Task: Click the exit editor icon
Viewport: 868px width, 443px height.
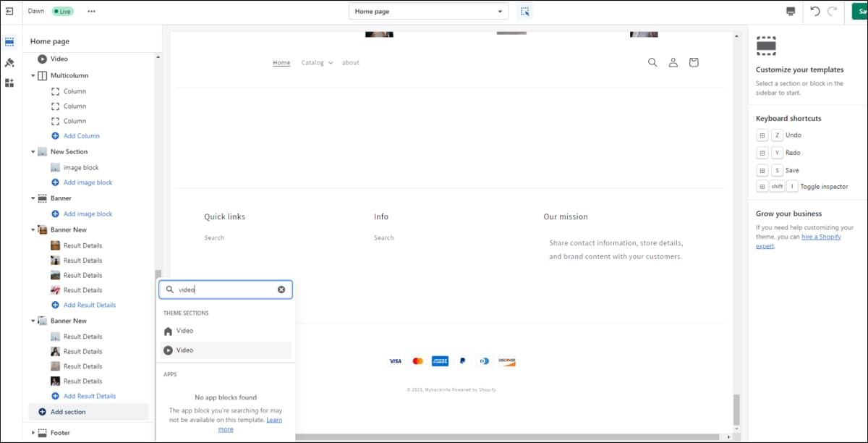Action: [9, 11]
